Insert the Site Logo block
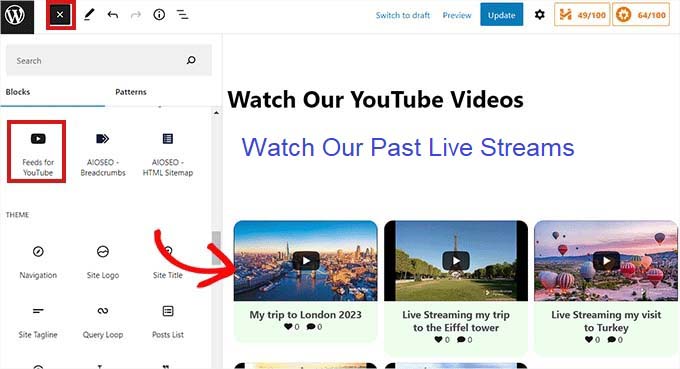 (x=103, y=262)
